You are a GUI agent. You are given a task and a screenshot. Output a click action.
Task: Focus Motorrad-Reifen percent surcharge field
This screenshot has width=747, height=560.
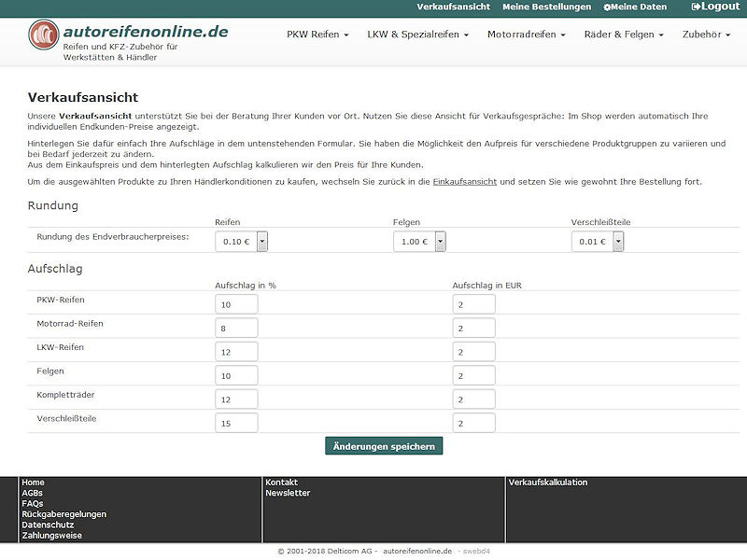[x=236, y=329]
